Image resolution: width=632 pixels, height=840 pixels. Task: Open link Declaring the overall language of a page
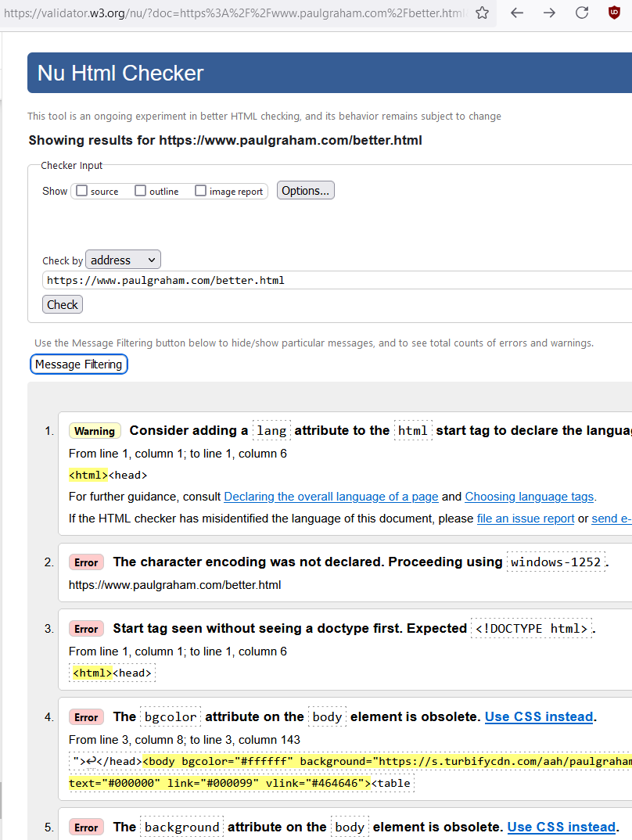(x=331, y=497)
